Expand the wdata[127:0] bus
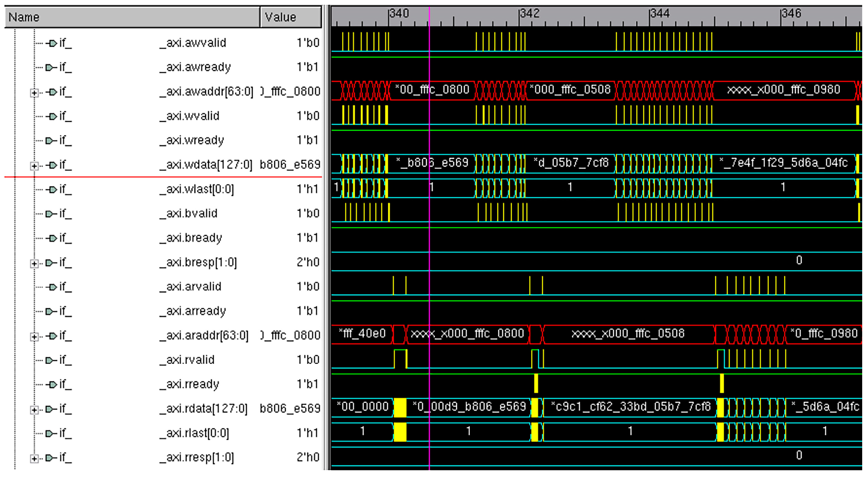The width and height of the screenshot is (868, 478). (x=34, y=166)
